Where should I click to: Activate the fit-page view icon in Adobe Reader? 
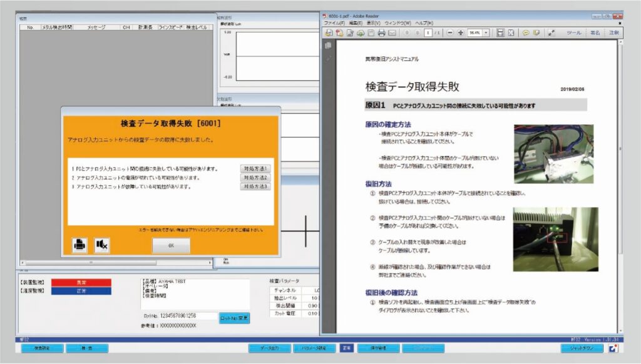[501, 33]
